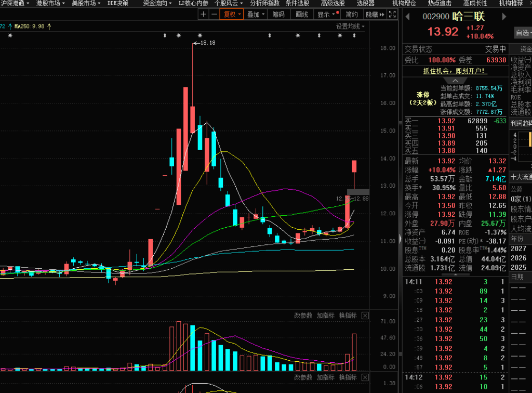532x393 pixels.
Task: Click the MA250:9.98 moving average label
Action: tap(29, 26)
